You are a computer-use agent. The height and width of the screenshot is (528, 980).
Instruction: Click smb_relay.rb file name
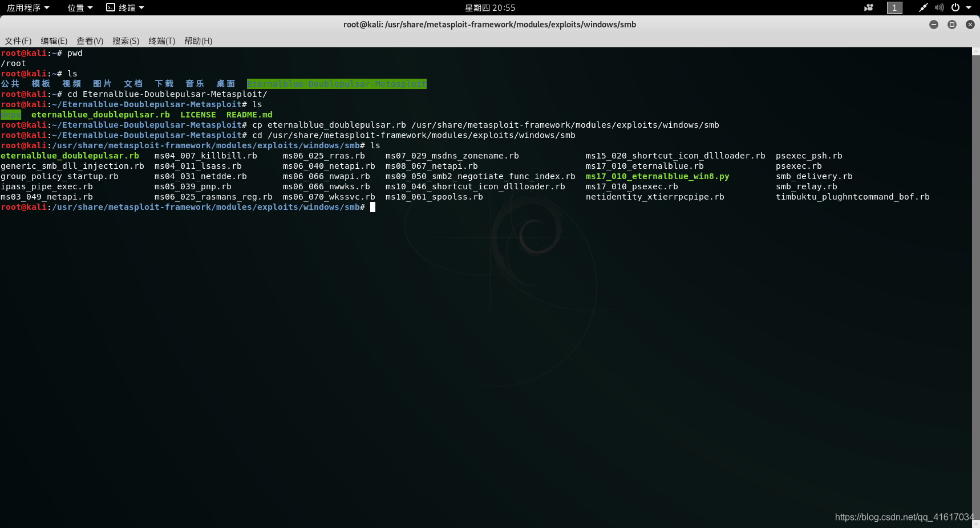pos(807,186)
